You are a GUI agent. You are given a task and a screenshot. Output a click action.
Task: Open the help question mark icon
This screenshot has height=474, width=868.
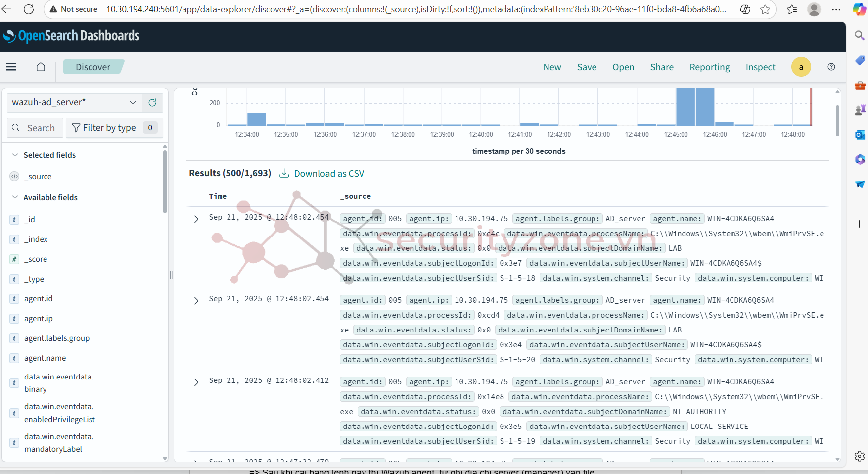[831, 67]
